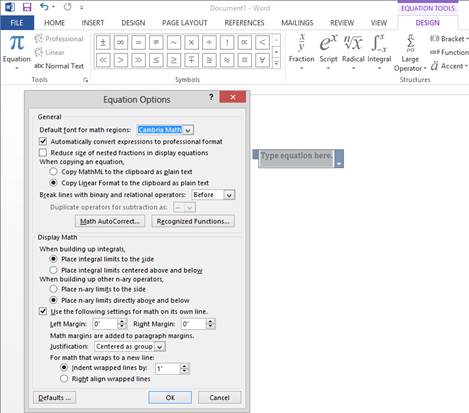Open the Fraction structures gallery
Viewport: 469px width, 413px height.
[301, 52]
